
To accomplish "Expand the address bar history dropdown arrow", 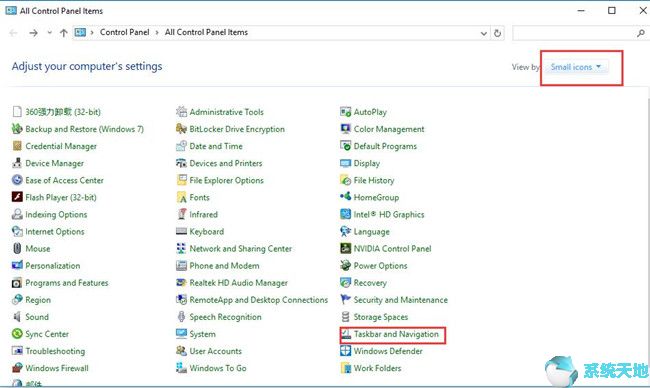I will click(x=483, y=33).
